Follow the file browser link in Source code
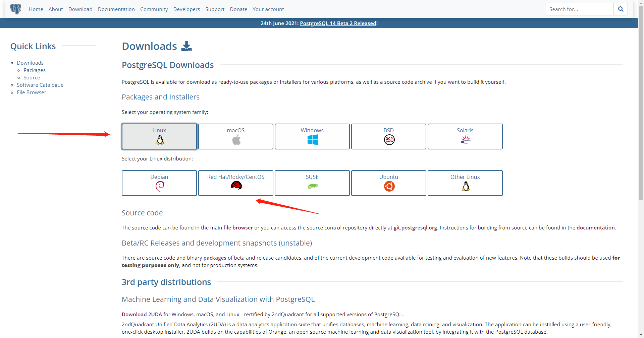This screenshot has height=338, width=644. pyautogui.click(x=238, y=228)
